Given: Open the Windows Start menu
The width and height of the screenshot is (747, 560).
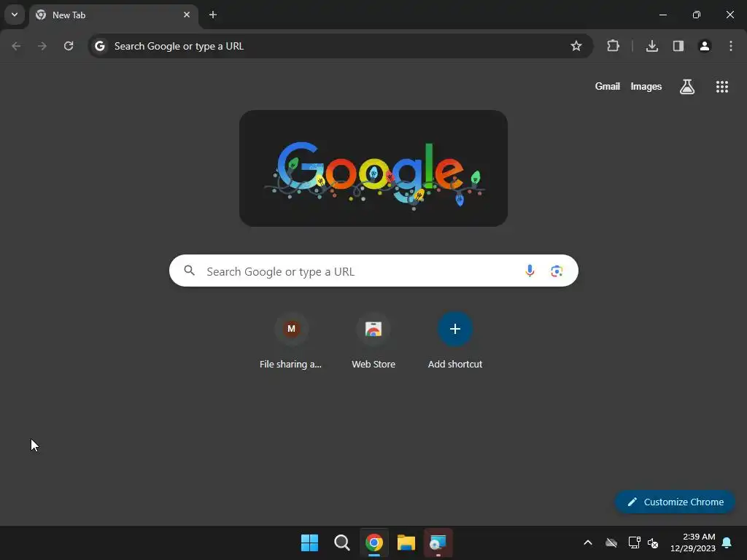Looking at the screenshot, I should 309,542.
